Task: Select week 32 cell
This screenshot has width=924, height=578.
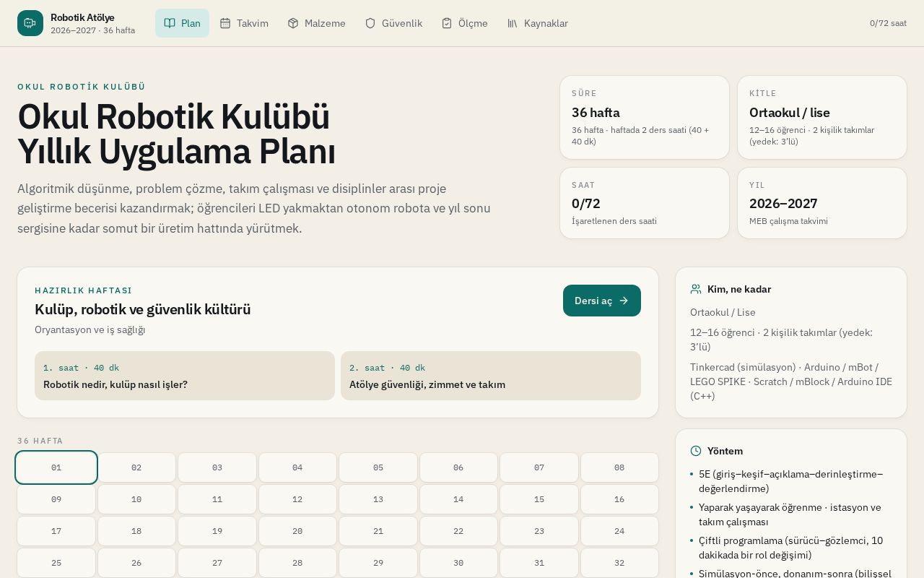Action: coord(619,563)
